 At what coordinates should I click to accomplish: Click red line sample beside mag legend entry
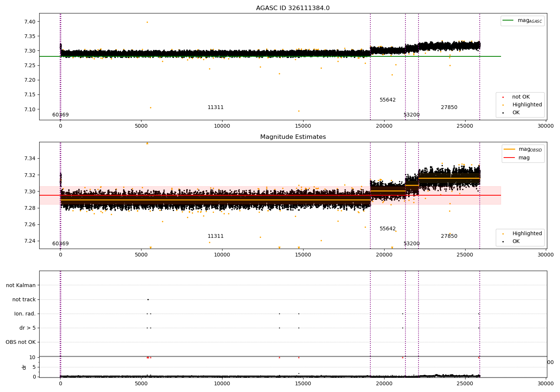point(509,158)
